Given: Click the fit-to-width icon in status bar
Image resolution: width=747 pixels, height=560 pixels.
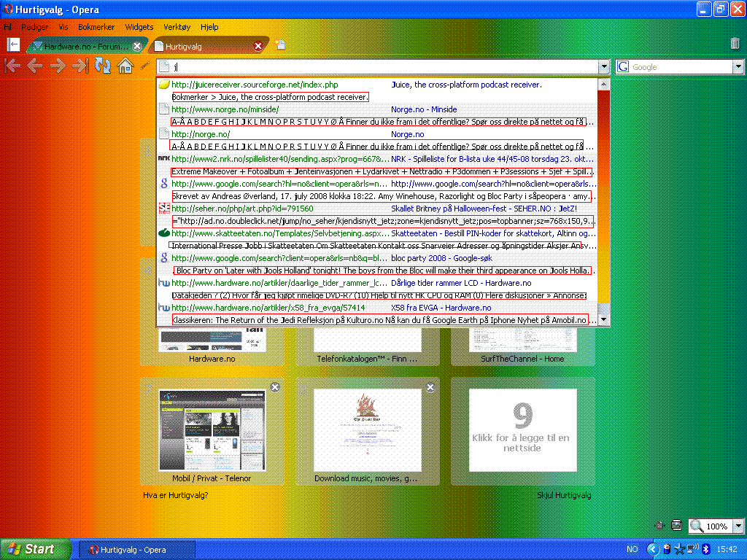Looking at the screenshot, I should click(659, 526).
